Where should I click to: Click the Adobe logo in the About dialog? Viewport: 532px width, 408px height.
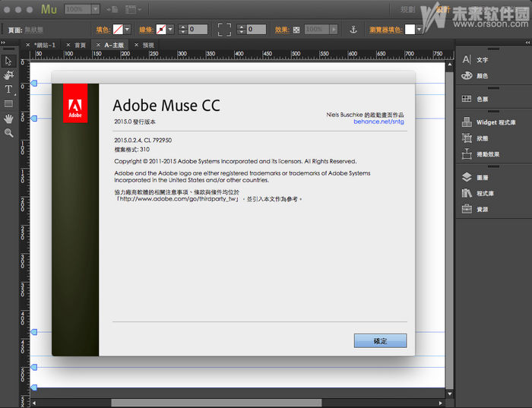75,103
